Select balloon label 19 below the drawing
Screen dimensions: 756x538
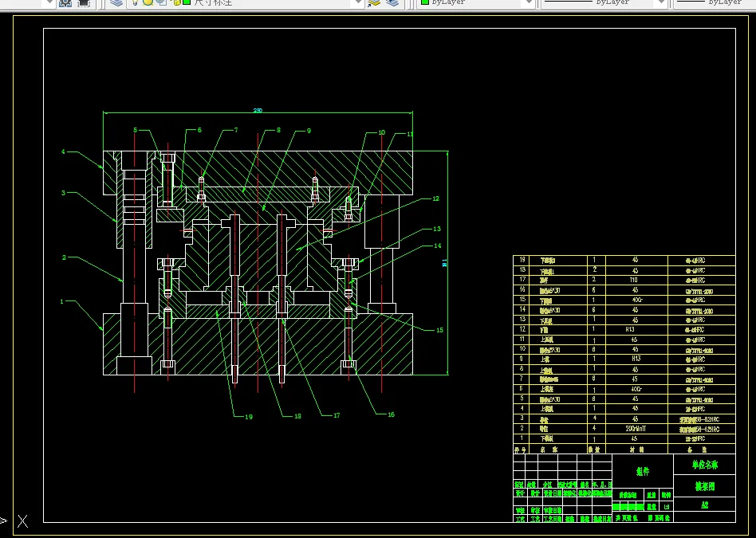[249, 417]
